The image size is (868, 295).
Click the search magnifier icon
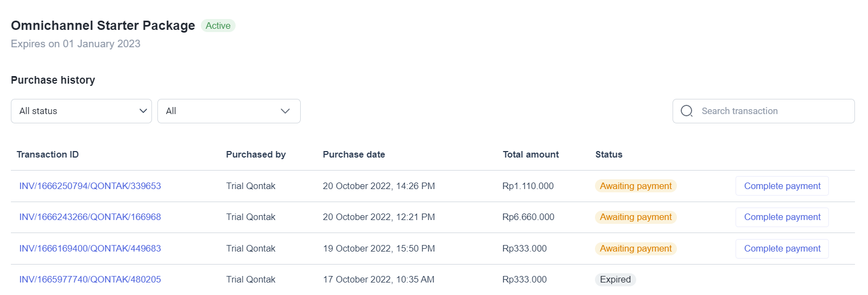[687, 111]
